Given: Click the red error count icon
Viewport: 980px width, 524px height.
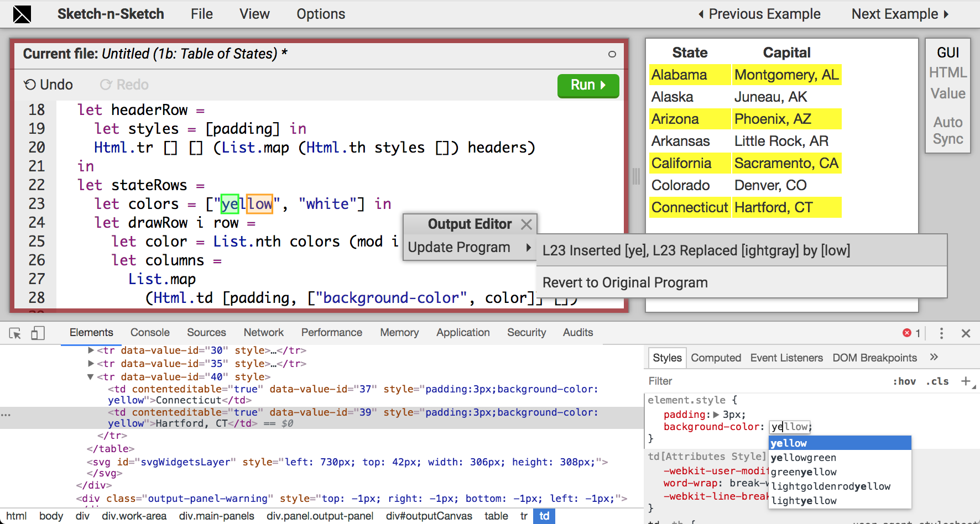Looking at the screenshot, I should tap(907, 333).
